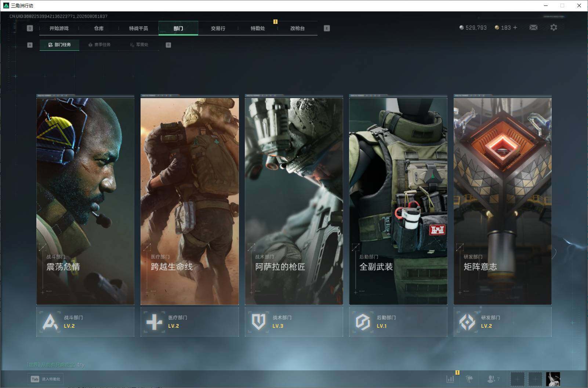Click the 三角洲行动 app icon in title bar
This screenshot has width=588, height=388.
tap(6, 6)
